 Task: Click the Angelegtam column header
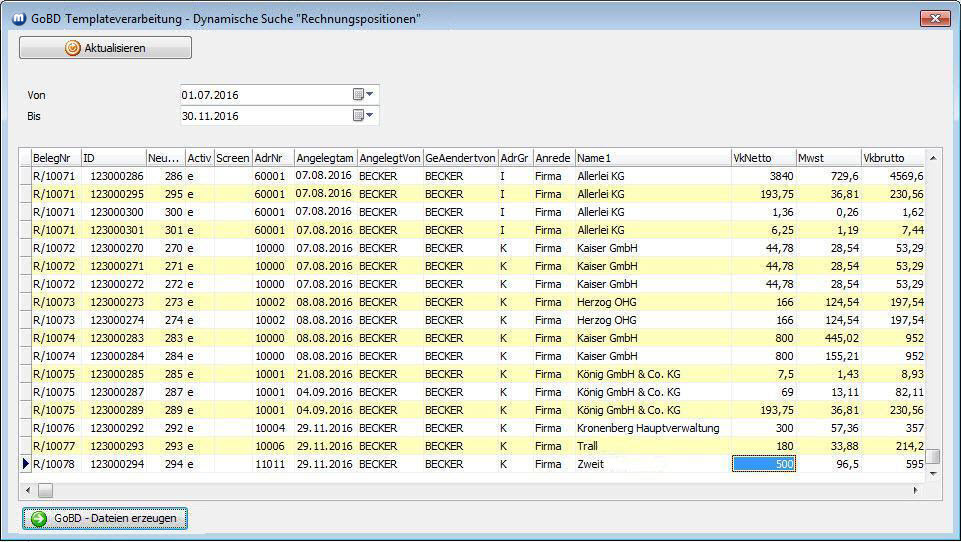324,158
